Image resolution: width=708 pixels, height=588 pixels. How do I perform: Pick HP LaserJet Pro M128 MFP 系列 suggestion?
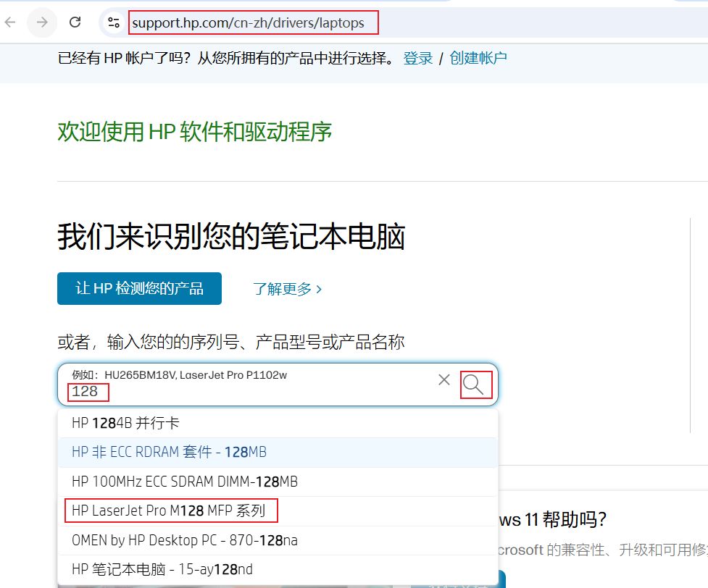[x=169, y=511]
